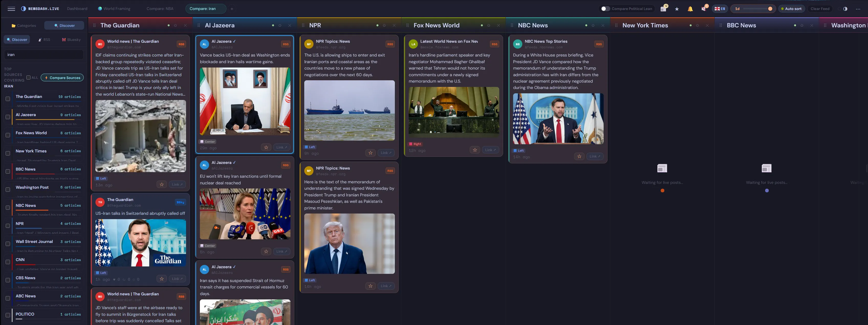Click the muted speaker sound icon
The image size is (868, 325).
pyautogui.click(x=703, y=9)
